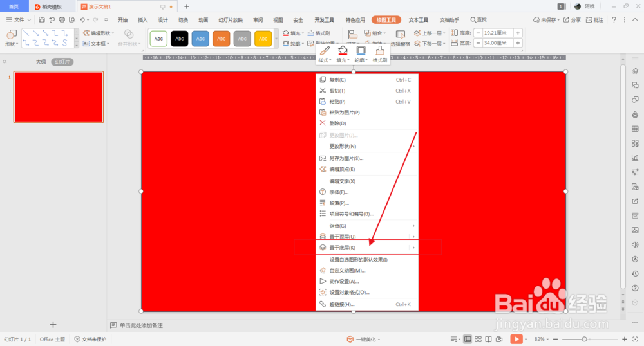Click the 一键美化 beautify icon

(350, 339)
